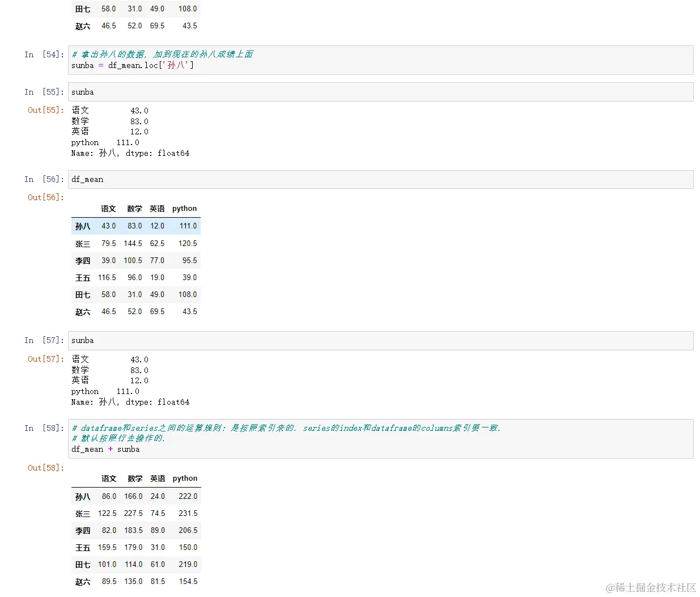Click the value 86.0 in Out[58] table
The image size is (700, 597).
click(109, 496)
